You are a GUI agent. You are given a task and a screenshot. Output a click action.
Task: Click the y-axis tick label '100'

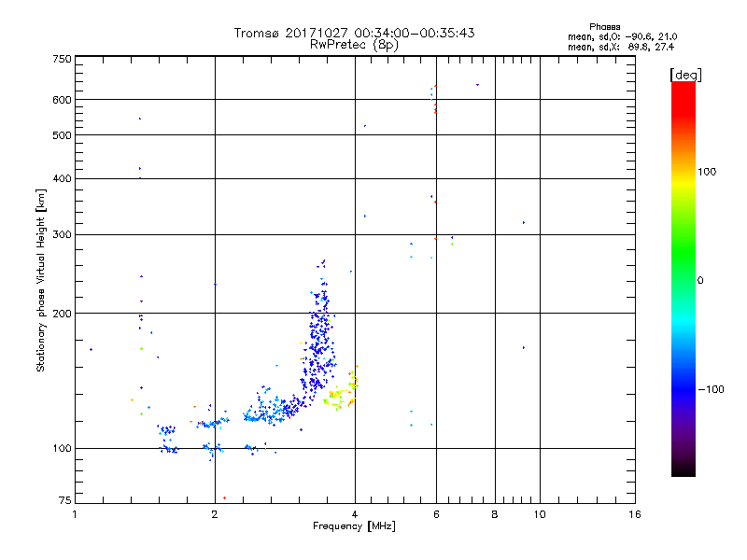pos(63,449)
